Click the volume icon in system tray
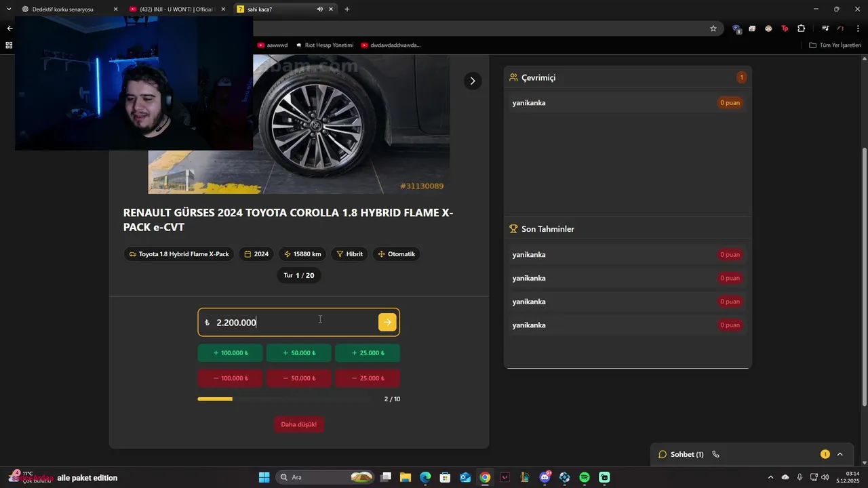This screenshot has width=868, height=488. [825, 477]
